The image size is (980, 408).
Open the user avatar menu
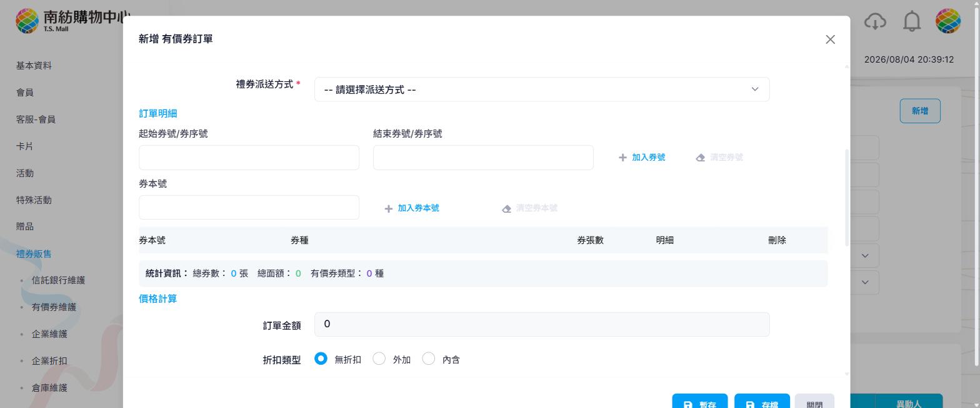click(x=947, y=21)
